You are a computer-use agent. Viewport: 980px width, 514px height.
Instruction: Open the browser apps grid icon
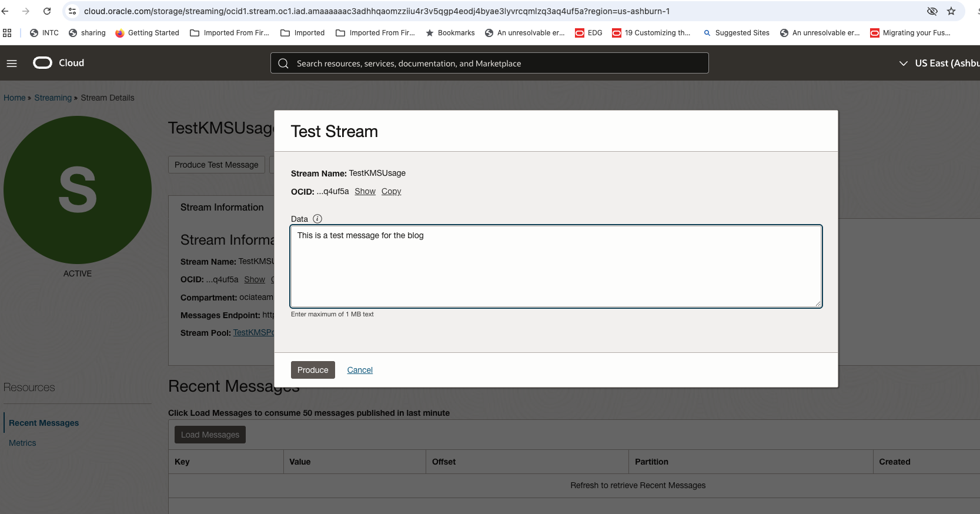[7, 33]
